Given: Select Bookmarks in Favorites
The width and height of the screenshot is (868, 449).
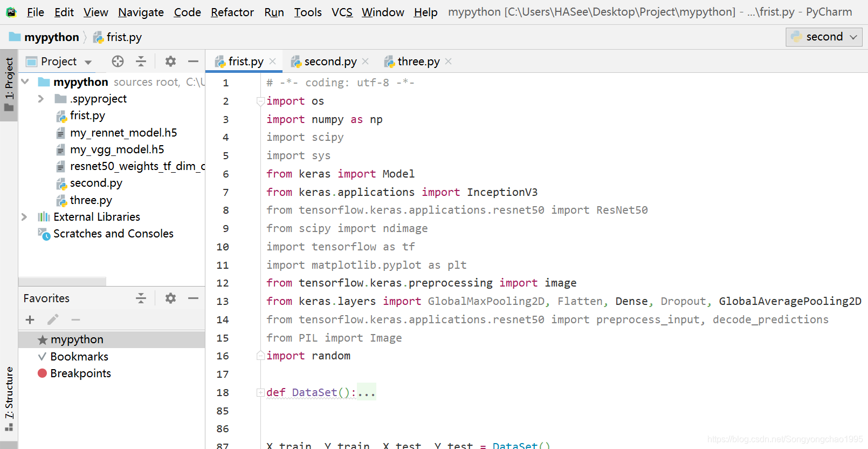Looking at the screenshot, I should [x=79, y=357].
